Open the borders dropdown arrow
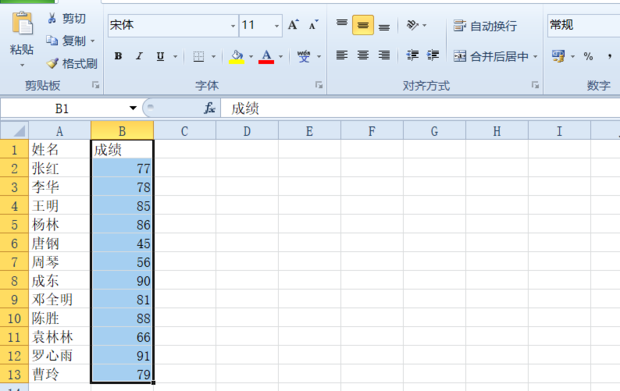The width and height of the screenshot is (620, 391). tap(214, 57)
